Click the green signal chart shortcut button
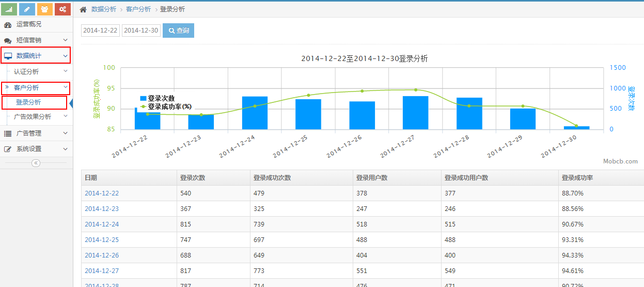The width and height of the screenshot is (644, 287). coord(9,9)
